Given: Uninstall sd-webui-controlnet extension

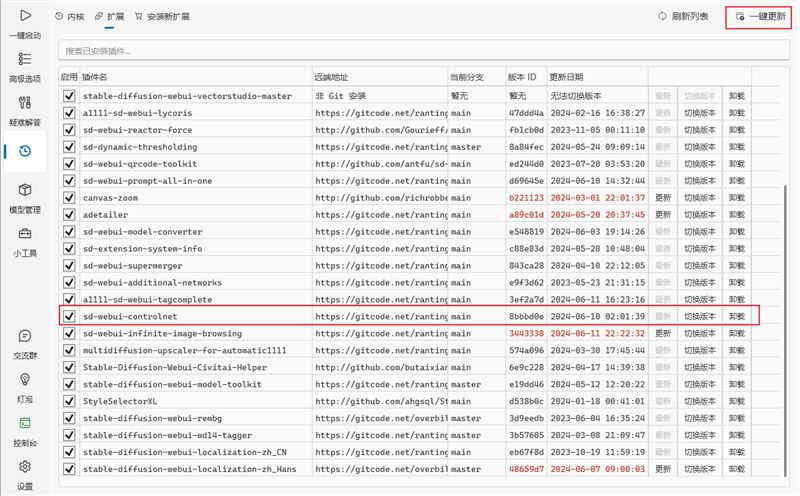Looking at the screenshot, I should pyautogui.click(x=737, y=316).
